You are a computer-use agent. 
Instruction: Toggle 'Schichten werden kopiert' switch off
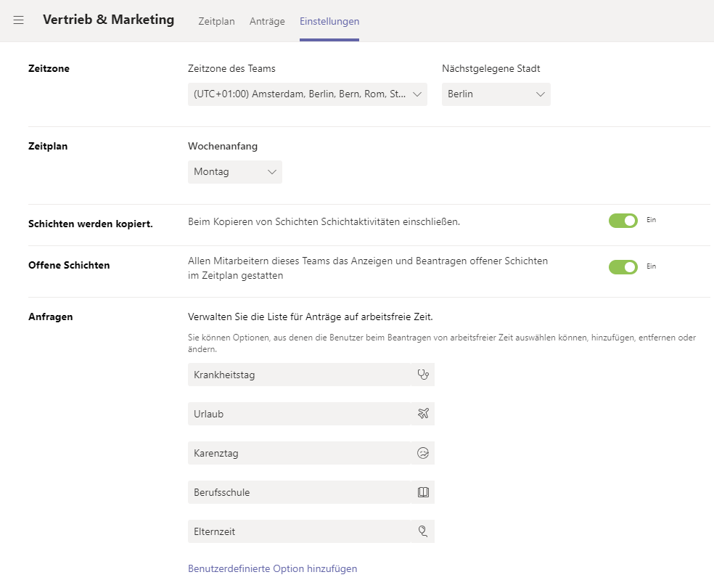pos(623,221)
